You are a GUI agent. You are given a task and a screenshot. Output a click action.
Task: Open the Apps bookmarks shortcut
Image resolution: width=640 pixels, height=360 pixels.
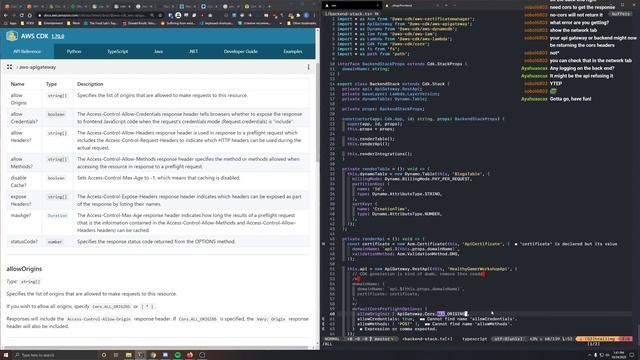click(x=11, y=23)
